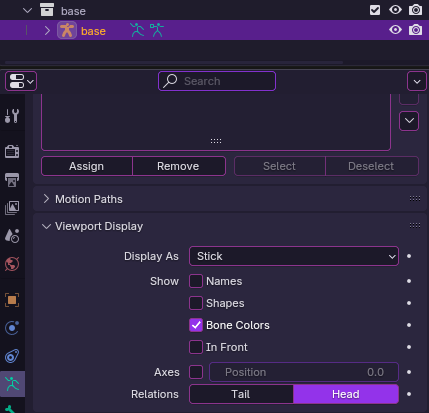Collapse the base collection tree
Screen dimensions: 429x413
pos(28,11)
